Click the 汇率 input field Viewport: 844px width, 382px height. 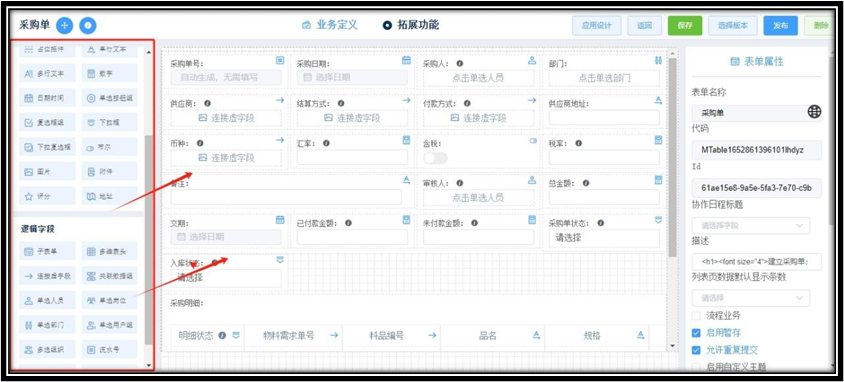click(352, 158)
